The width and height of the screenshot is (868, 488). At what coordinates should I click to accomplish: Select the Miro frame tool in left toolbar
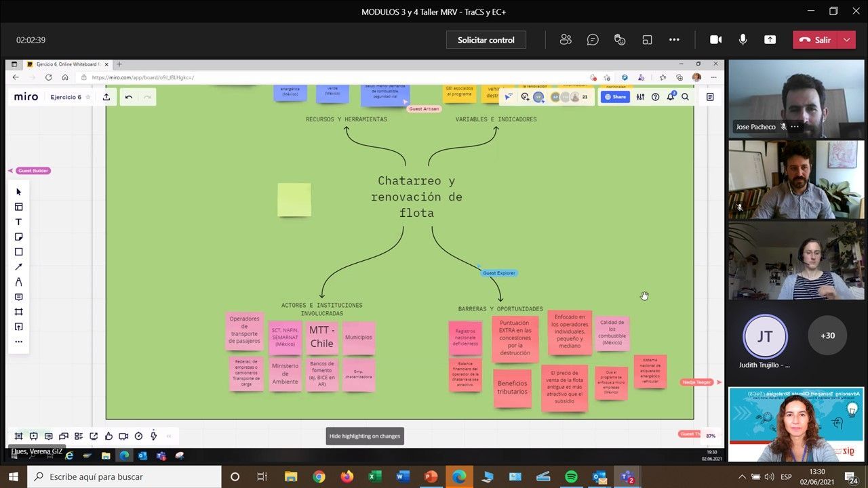pyautogui.click(x=18, y=312)
